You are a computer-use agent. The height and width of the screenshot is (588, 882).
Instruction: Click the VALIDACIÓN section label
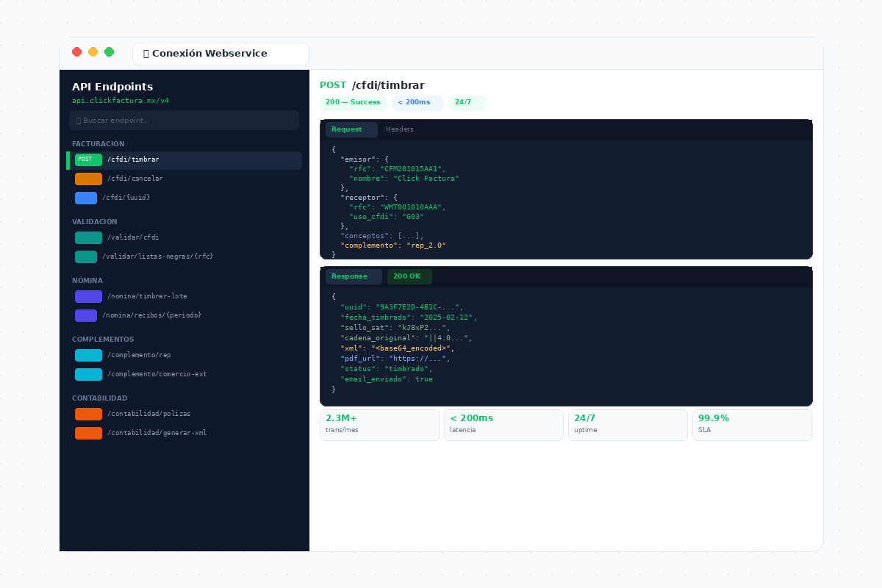click(95, 222)
